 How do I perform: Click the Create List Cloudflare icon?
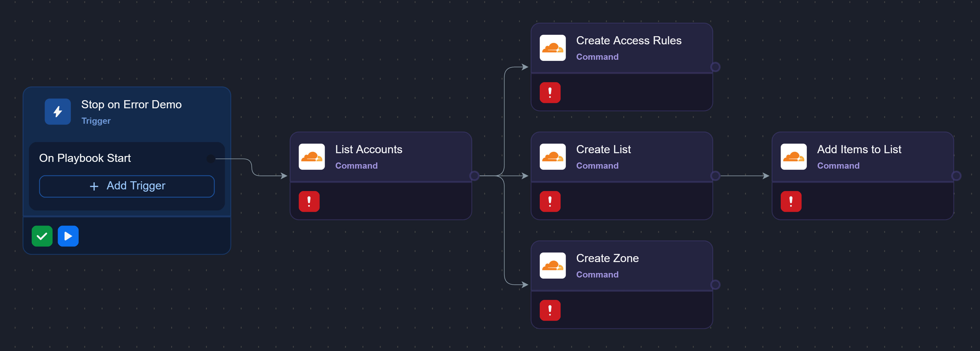coord(552,157)
